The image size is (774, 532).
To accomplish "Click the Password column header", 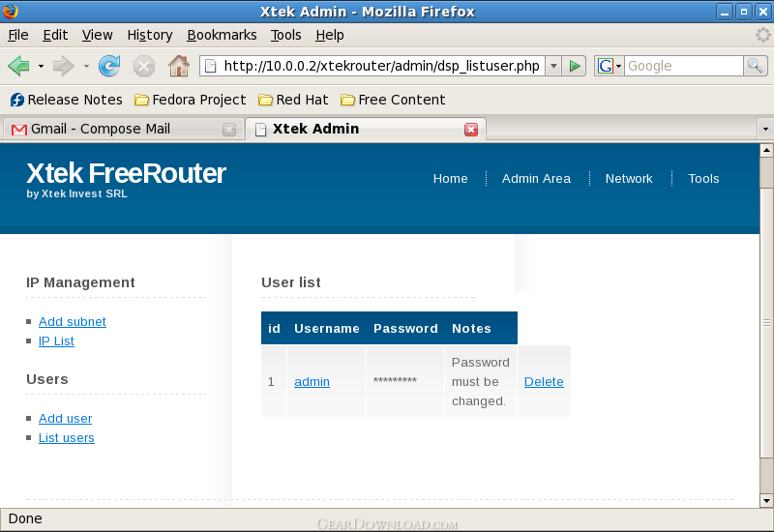I will [x=405, y=329].
